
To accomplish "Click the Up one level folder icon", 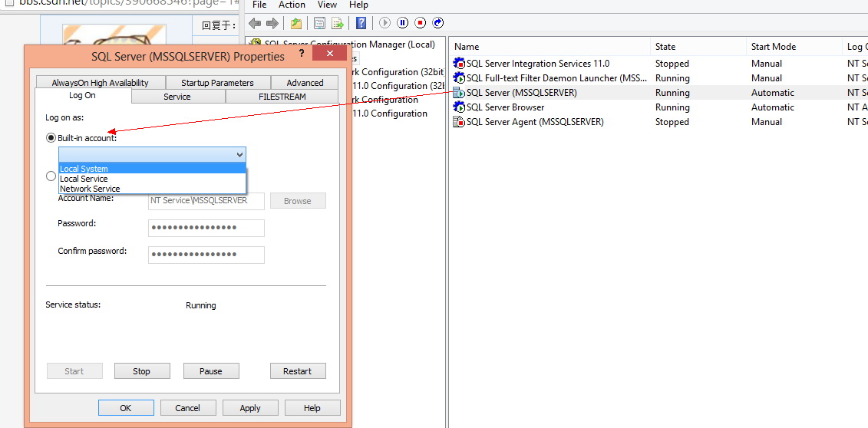I will [x=296, y=23].
